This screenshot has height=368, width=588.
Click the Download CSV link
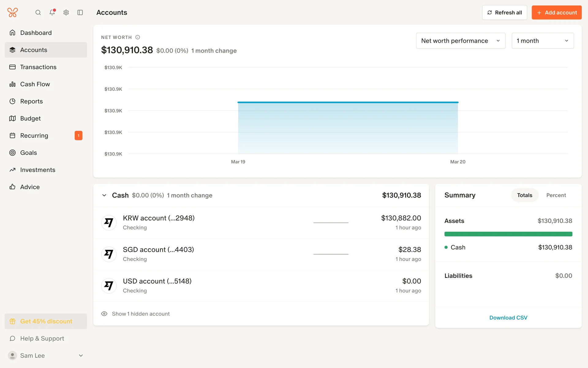[508, 318]
